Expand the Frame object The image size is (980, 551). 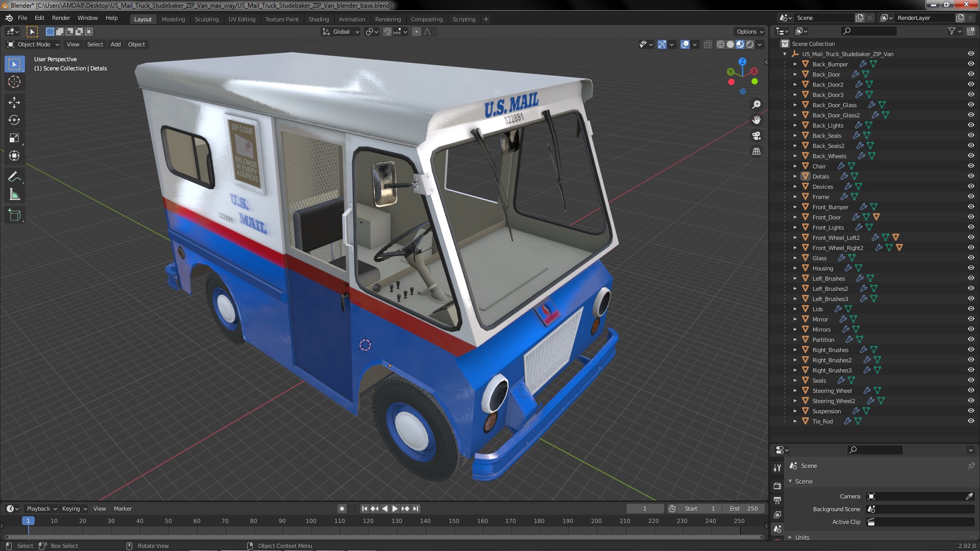(795, 197)
